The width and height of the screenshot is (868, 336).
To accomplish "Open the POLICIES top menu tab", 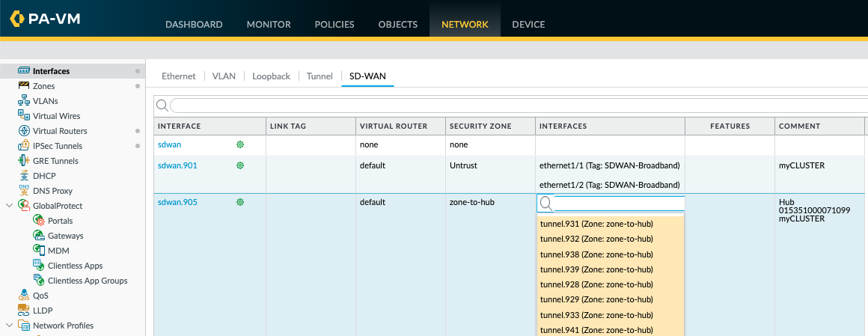I will point(334,25).
